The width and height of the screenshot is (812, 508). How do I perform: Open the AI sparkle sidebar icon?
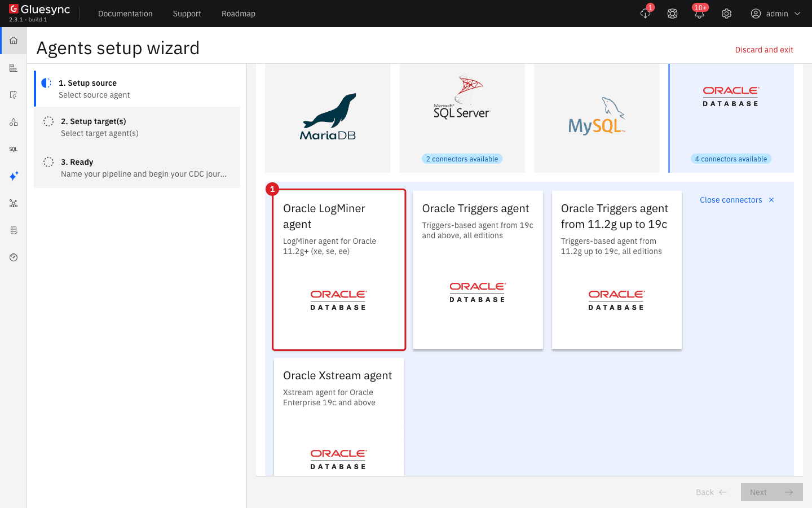pyautogui.click(x=14, y=176)
